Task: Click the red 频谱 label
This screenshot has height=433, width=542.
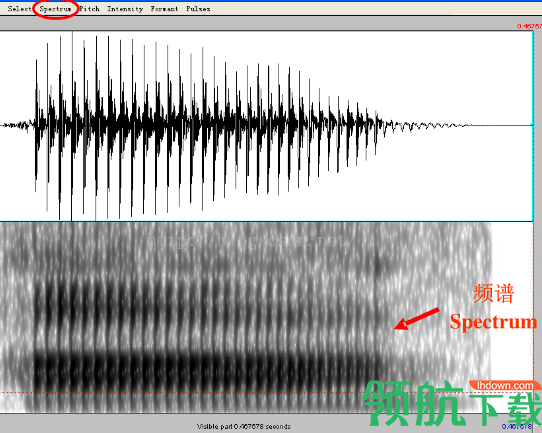Action: point(493,293)
